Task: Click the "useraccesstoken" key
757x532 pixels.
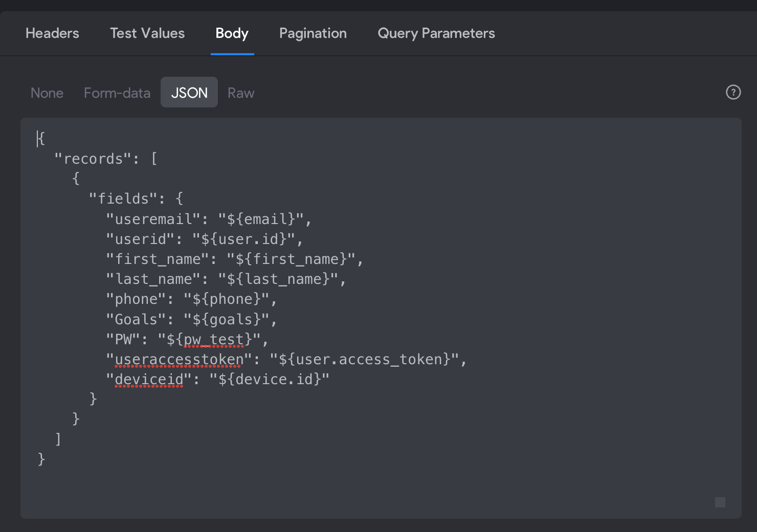Action: coord(179,359)
